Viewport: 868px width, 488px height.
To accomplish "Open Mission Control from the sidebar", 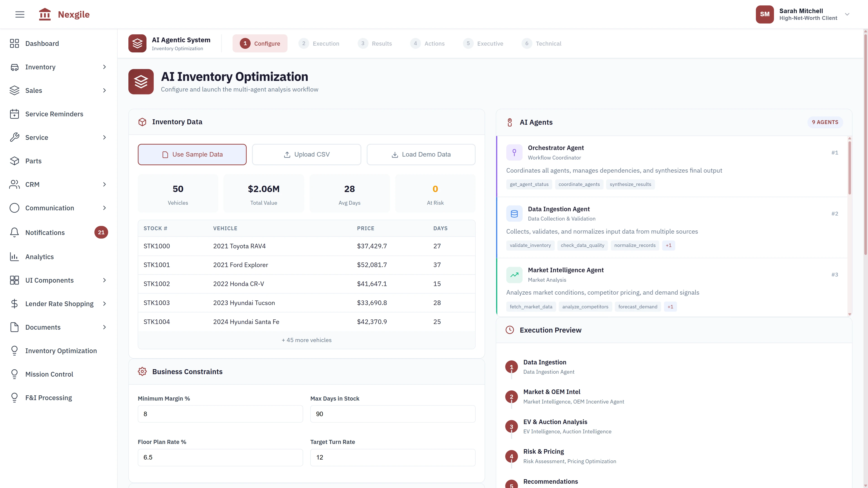I will point(49,374).
